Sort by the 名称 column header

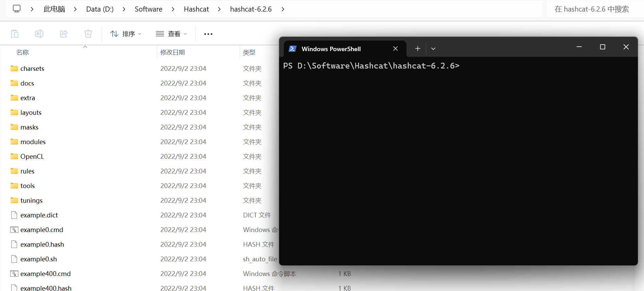(22, 52)
